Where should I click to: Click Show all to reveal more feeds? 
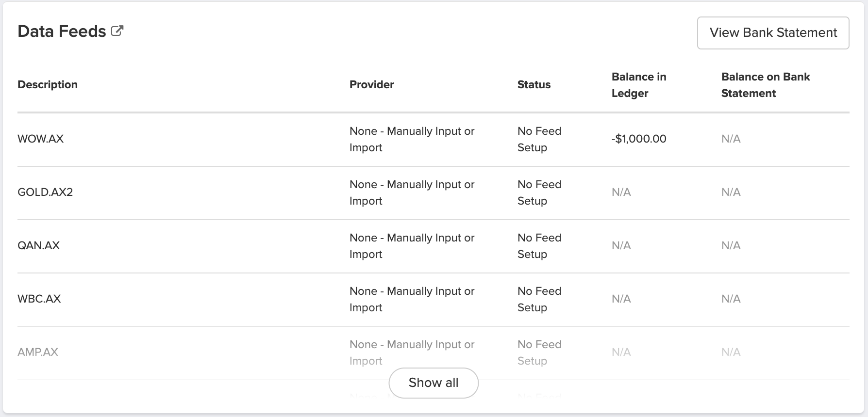[x=433, y=383]
